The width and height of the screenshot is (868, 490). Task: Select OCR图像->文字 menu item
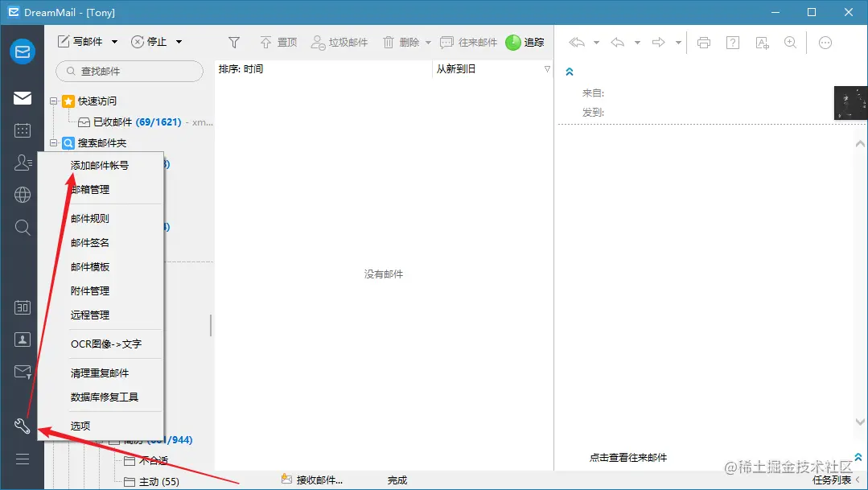[x=100, y=344]
